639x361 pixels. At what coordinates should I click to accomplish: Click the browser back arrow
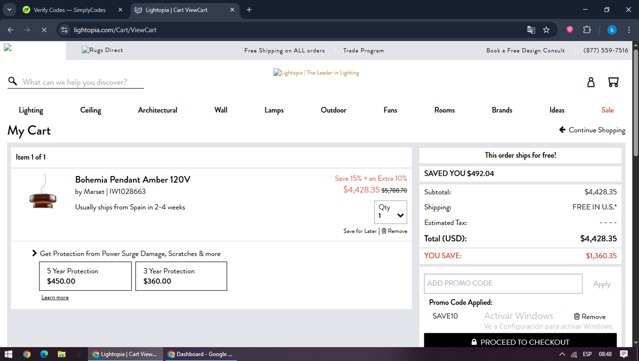pos(11,30)
